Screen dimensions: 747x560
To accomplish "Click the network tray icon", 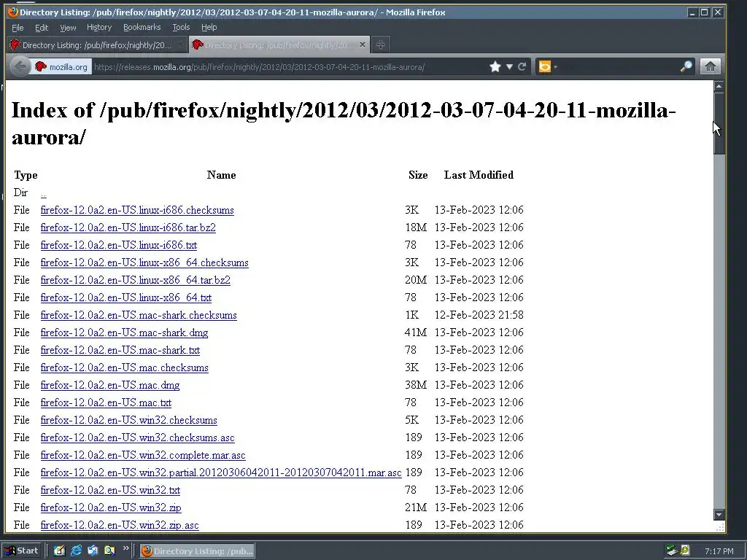I will tap(672, 551).
